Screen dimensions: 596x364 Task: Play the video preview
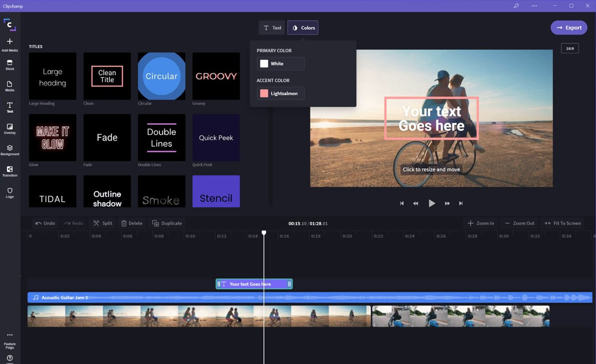(431, 203)
